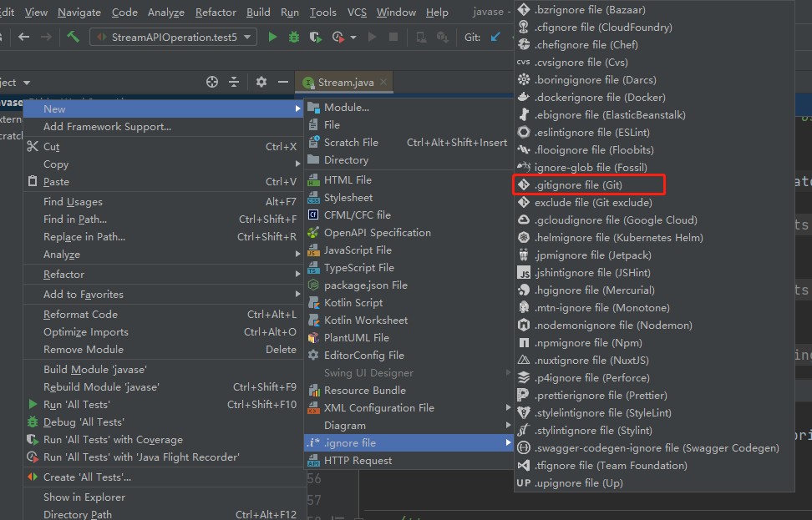The image size is (812, 520).
Task: Select .npmignore file (Npm)
Action: [x=654, y=342]
